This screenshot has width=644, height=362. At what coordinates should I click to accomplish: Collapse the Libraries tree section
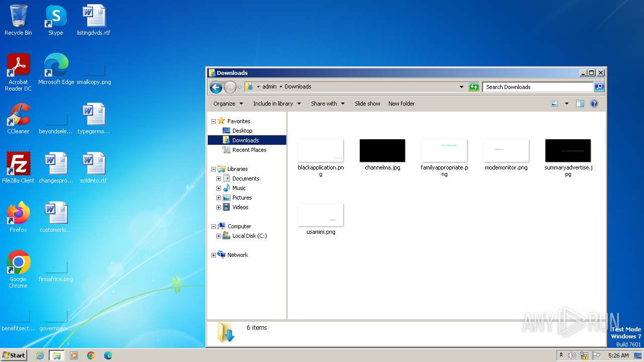click(x=213, y=169)
